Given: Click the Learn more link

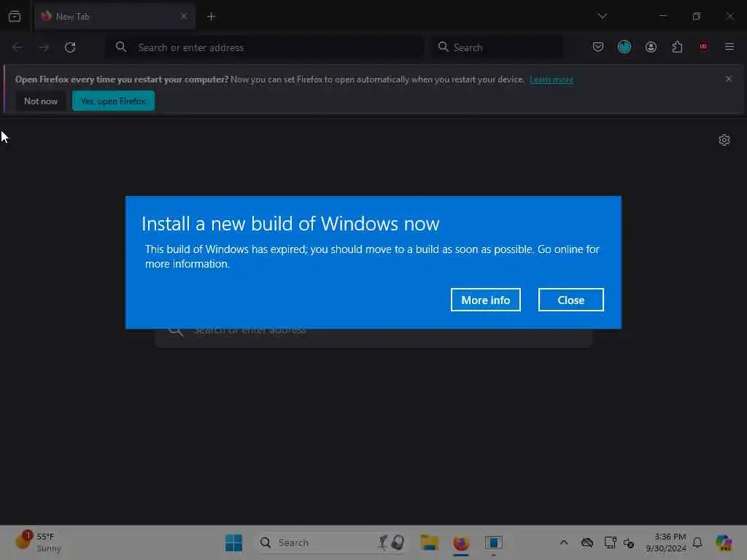Looking at the screenshot, I should tap(551, 79).
